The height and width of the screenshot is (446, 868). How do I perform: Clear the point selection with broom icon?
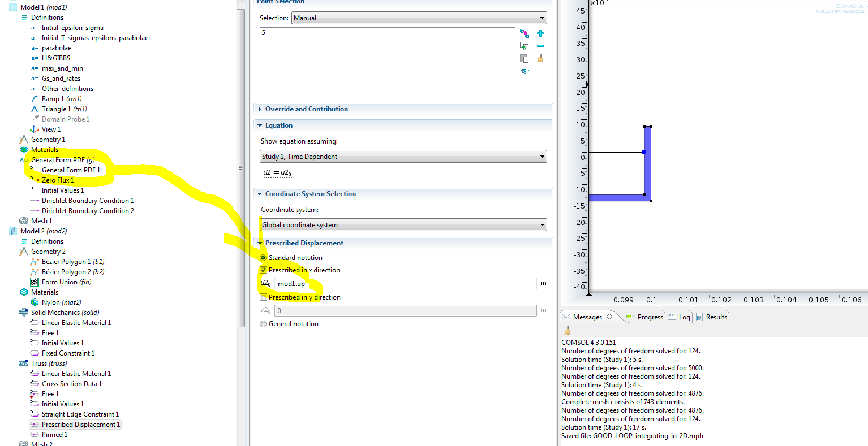(x=540, y=58)
